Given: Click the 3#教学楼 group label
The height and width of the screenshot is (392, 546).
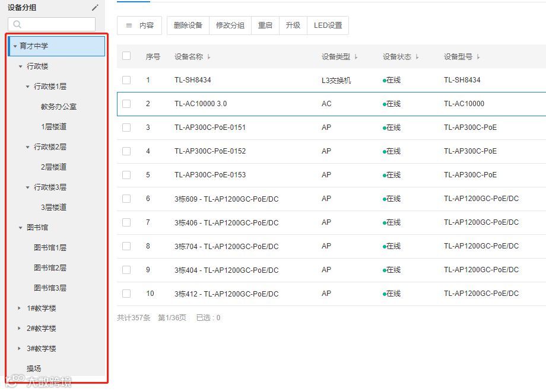Looking at the screenshot, I should 42,349.
